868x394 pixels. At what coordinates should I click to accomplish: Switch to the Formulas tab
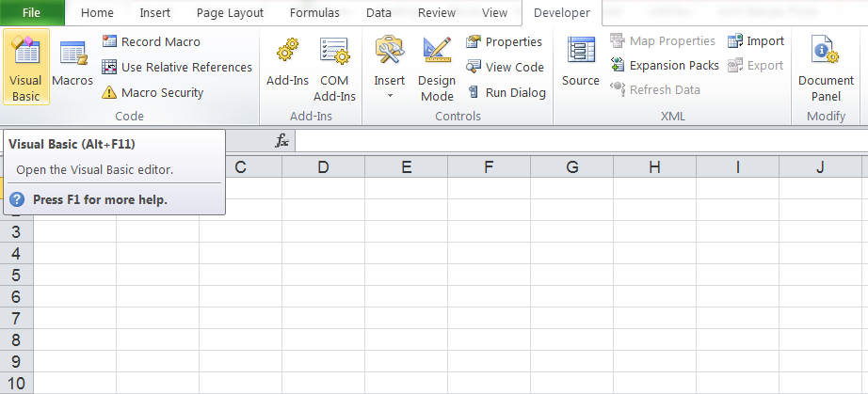pyautogui.click(x=314, y=13)
